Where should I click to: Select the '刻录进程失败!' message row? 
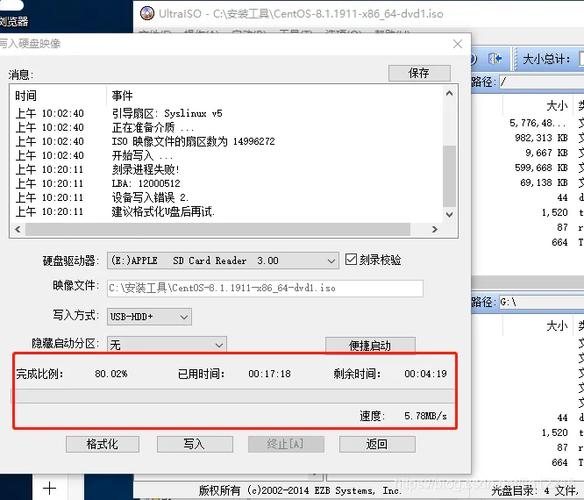(227, 170)
